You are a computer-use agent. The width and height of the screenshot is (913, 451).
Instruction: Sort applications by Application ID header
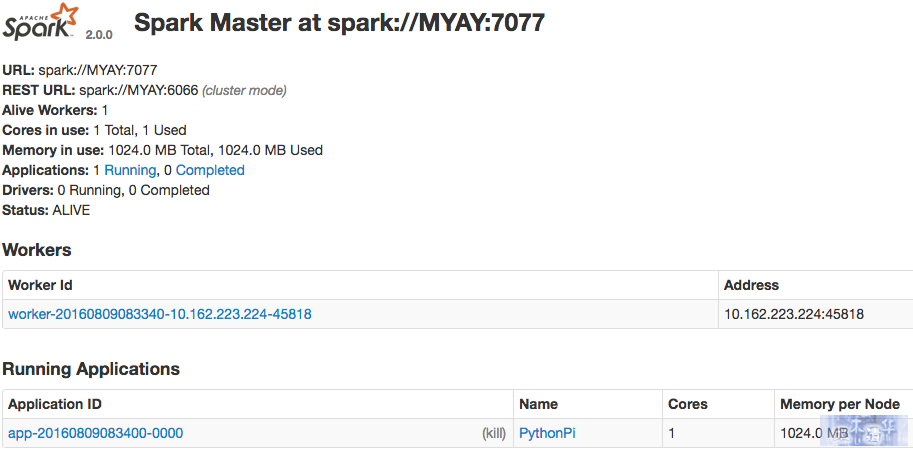tap(55, 404)
